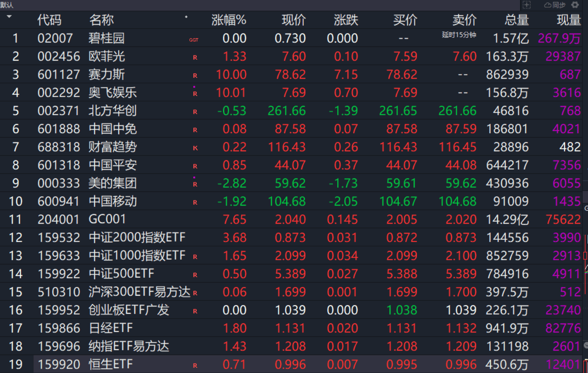Viewport: 588px width, 373px height.
Task: Click the R marker on 中国移动 row
Action: pos(195,203)
